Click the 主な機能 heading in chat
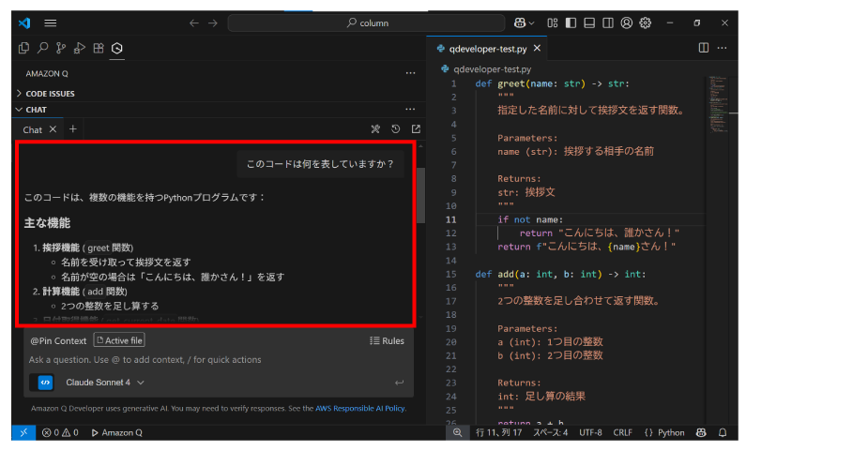 pos(47,223)
